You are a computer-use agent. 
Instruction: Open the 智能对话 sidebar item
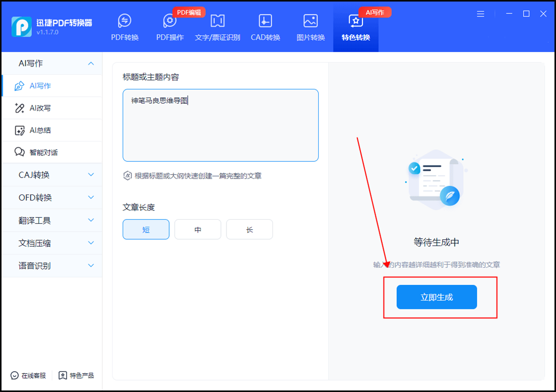click(52, 152)
